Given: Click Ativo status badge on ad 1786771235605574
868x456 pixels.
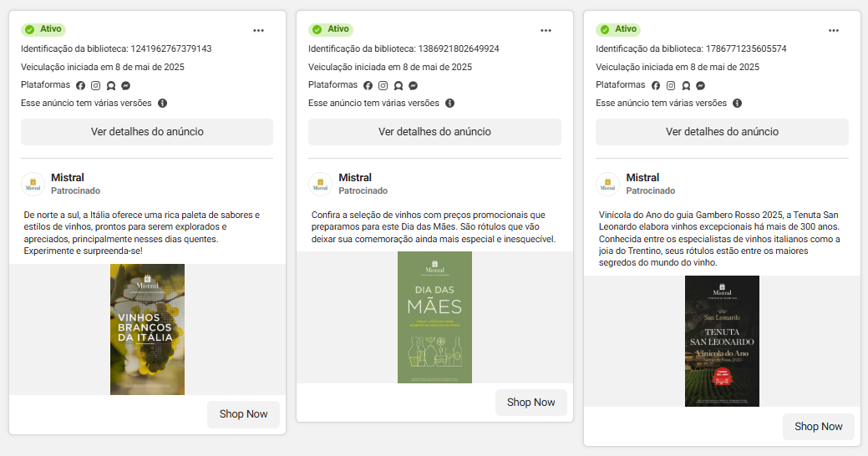Looking at the screenshot, I should (x=618, y=28).
